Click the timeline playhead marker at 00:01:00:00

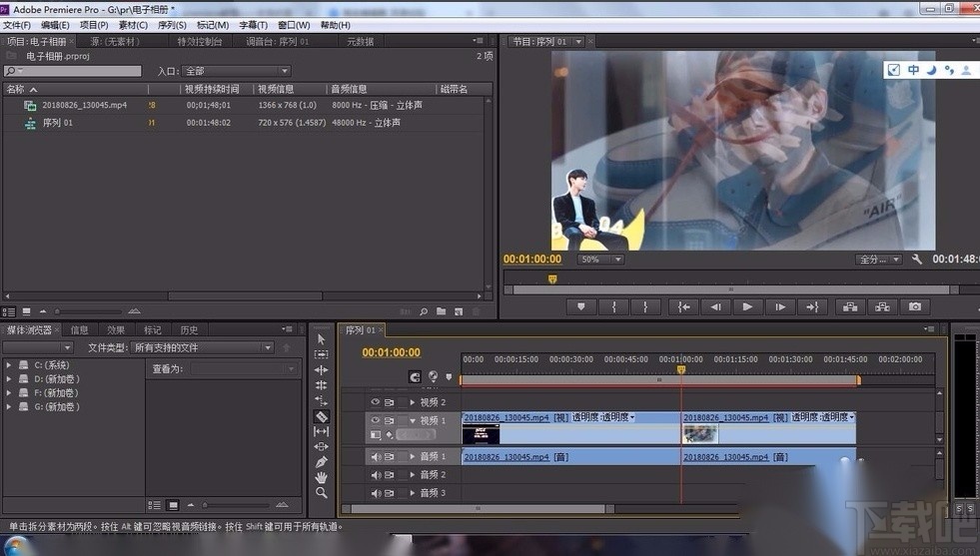click(x=682, y=370)
